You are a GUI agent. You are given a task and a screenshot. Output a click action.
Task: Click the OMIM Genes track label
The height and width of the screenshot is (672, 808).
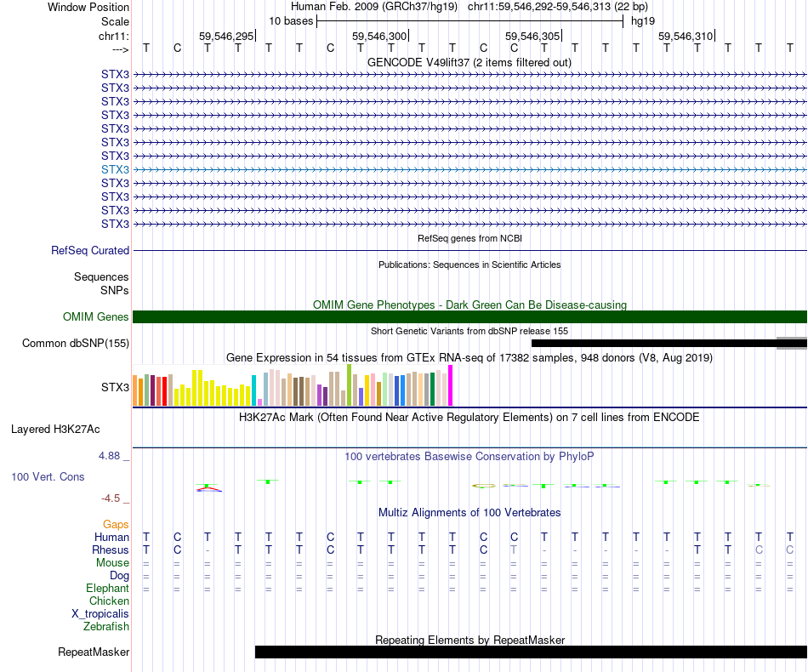click(96, 317)
